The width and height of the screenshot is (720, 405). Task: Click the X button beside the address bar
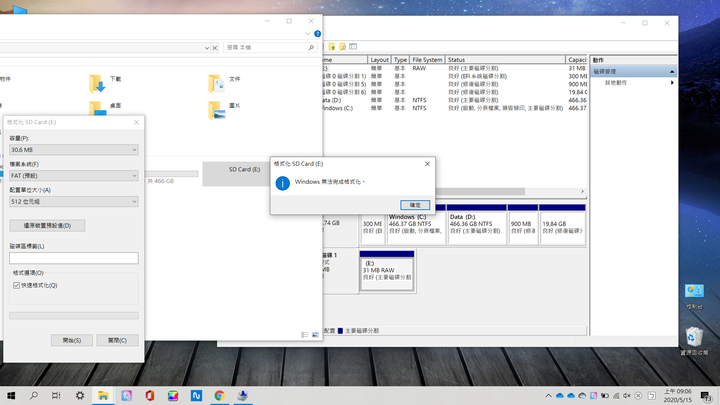[214, 48]
